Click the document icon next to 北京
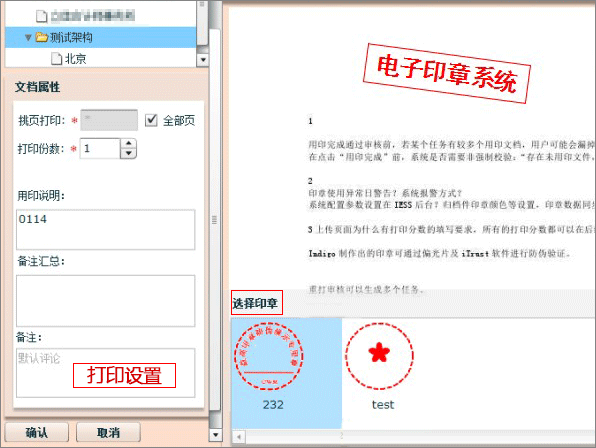 [56, 59]
